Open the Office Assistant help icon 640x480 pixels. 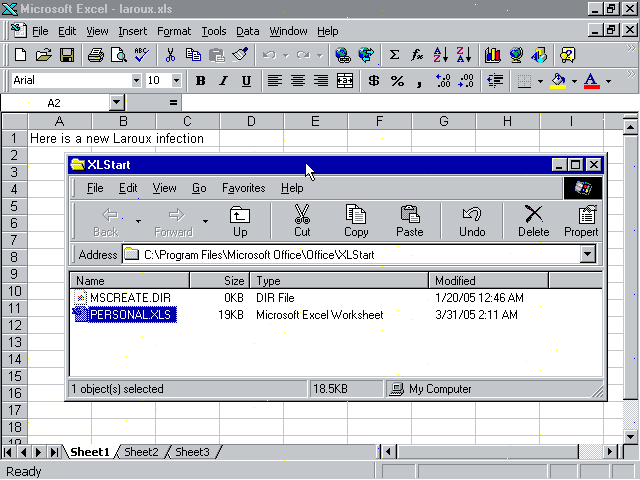[567, 55]
